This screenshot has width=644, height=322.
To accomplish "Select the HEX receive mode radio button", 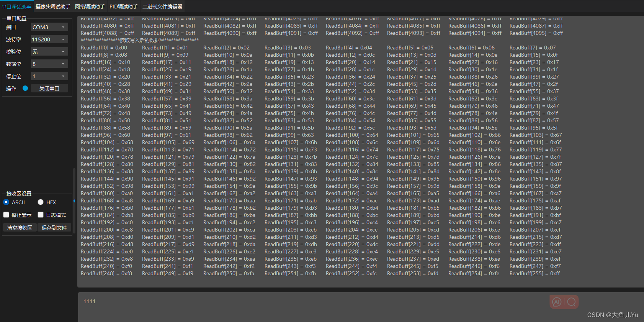I will coord(41,202).
